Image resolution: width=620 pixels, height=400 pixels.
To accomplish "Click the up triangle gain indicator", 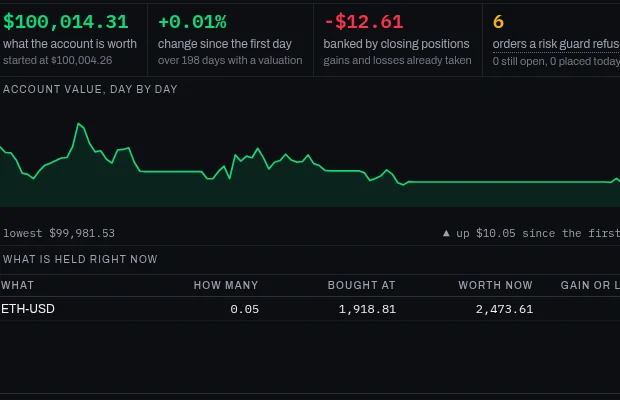I will coord(446,233).
